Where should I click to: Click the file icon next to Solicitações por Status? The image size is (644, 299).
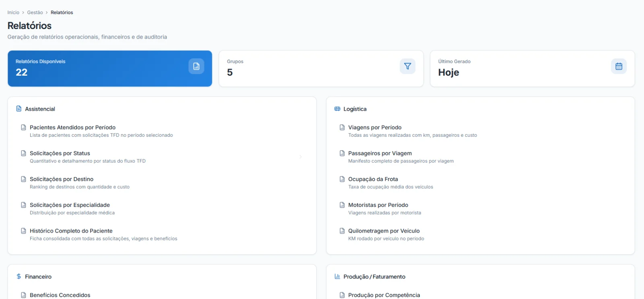[23, 153]
